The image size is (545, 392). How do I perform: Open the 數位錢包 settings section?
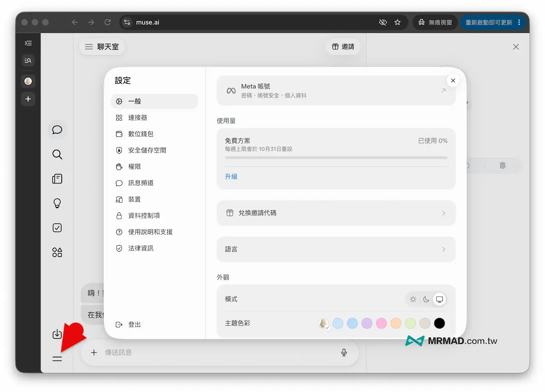tap(155, 134)
